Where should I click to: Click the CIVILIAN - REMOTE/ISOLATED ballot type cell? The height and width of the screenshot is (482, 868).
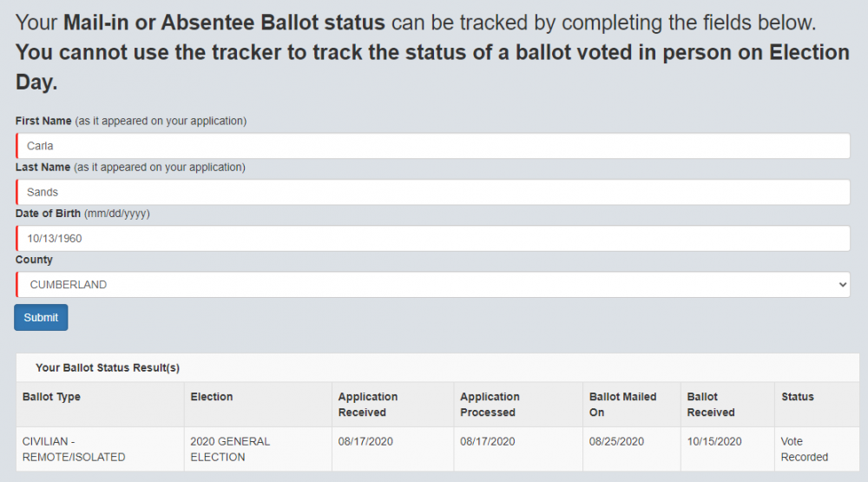pyautogui.click(x=74, y=449)
